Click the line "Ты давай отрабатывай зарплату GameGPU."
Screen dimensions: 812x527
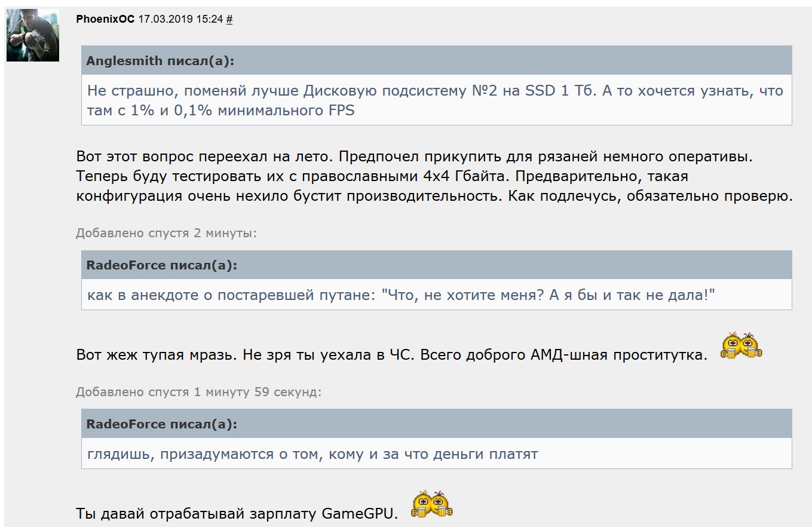(237, 514)
